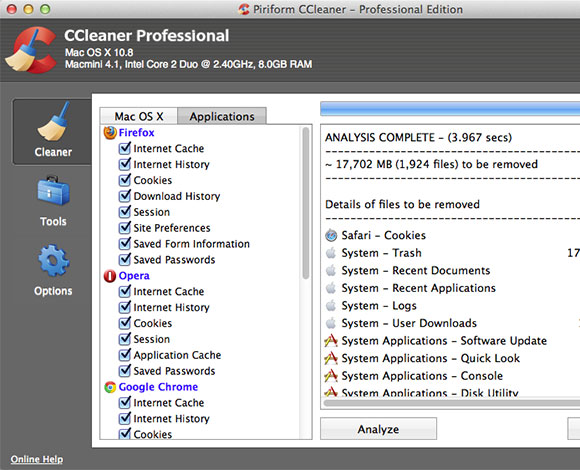Image resolution: width=580 pixels, height=470 pixels.
Task: Select 'System Applications – Console' row
Action: 450,376
